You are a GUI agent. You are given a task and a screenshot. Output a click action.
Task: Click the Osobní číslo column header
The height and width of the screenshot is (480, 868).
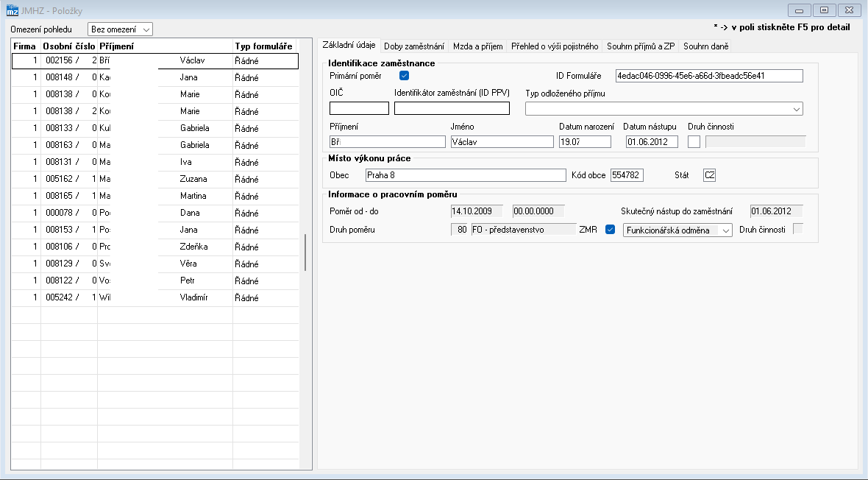pyautogui.click(x=69, y=46)
